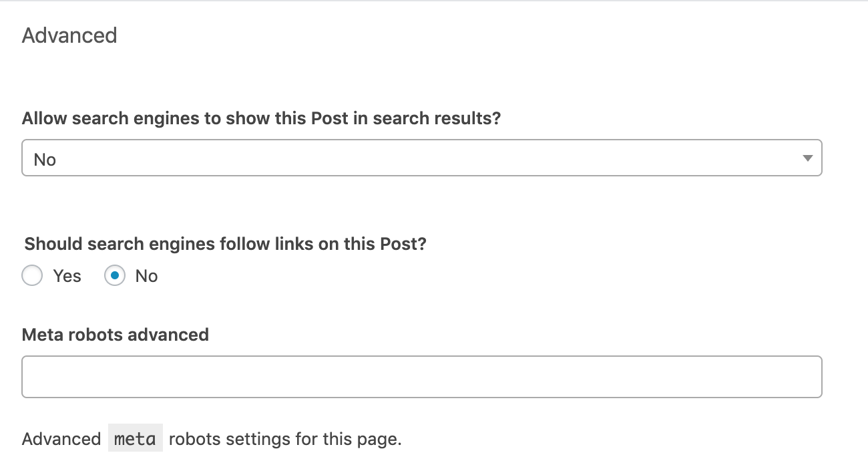Focus the Meta robots advanced text field
This screenshot has height=461, width=868.
pos(421,377)
